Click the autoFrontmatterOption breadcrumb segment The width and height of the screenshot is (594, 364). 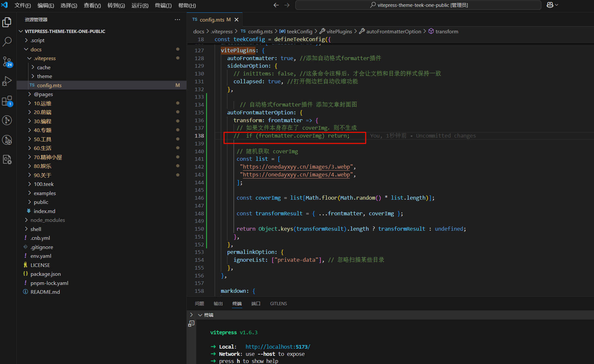[x=390, y=31]
